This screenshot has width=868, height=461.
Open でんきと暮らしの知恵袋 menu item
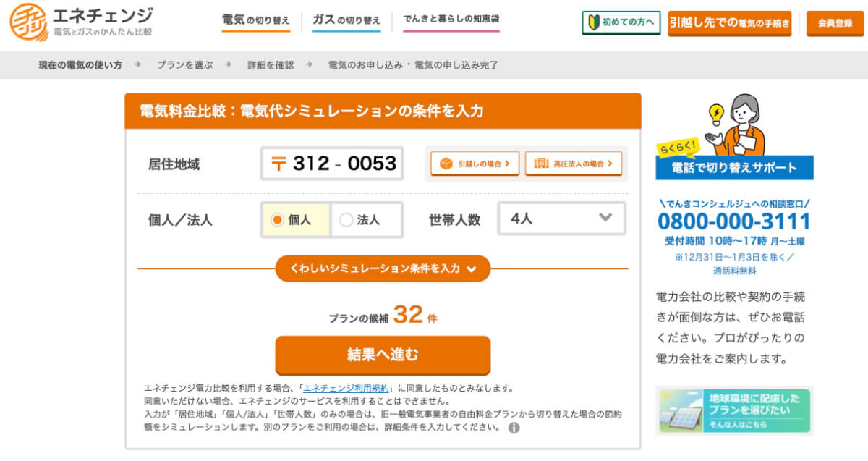pos(451,20)
